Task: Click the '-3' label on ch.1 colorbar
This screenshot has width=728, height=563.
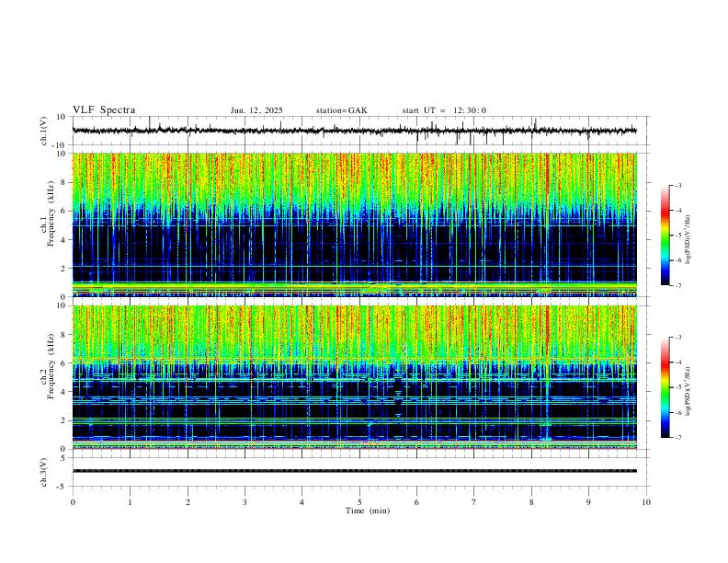Action: (677, 186)
